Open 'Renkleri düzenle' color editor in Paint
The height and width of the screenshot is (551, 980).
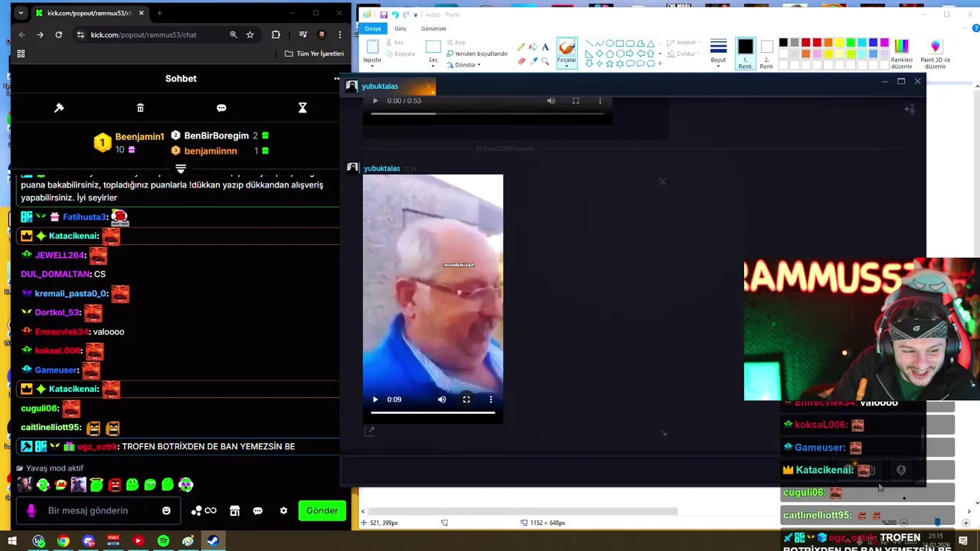[901, 54]
